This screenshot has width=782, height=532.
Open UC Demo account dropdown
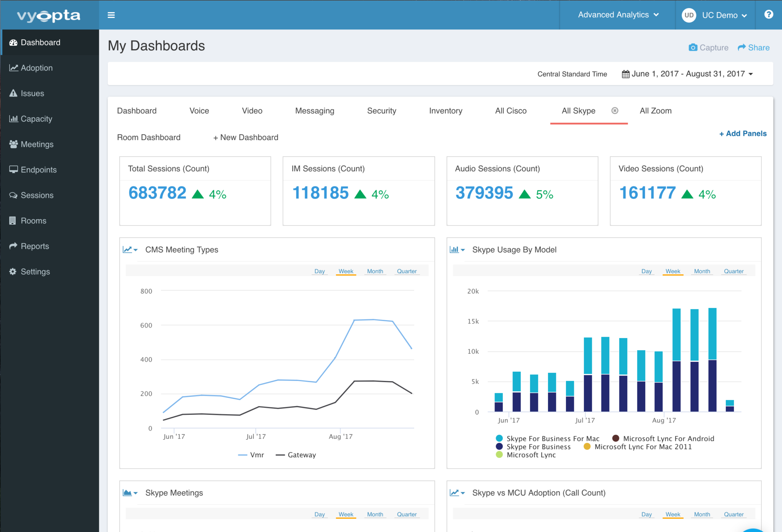pyautogui.click(x=724, y=15)
